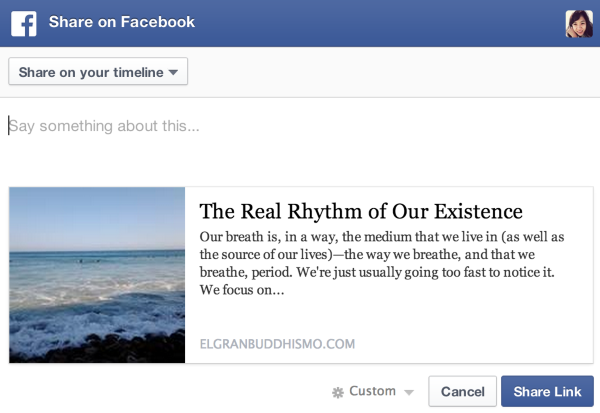Image resolution: width=600 pixels, height=413 pixels.
Task: Click the Share on Facebook header title
Action: 121,22
